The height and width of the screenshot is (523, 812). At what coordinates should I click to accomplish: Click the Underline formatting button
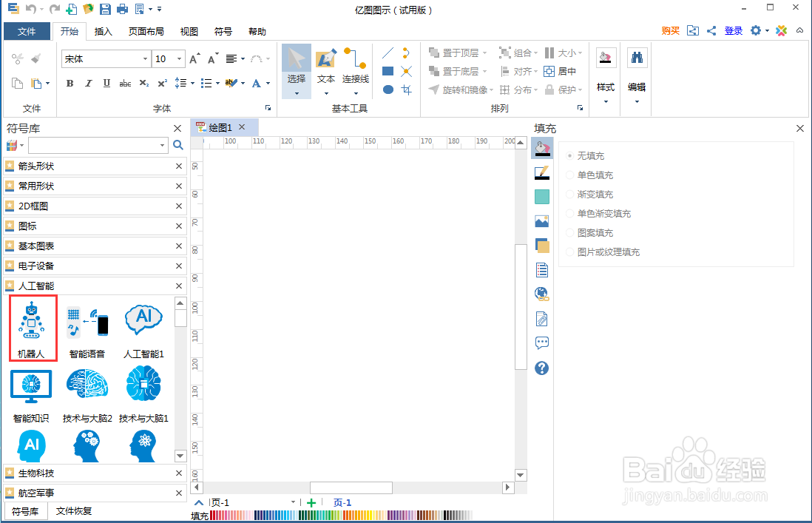coord(106,84)
